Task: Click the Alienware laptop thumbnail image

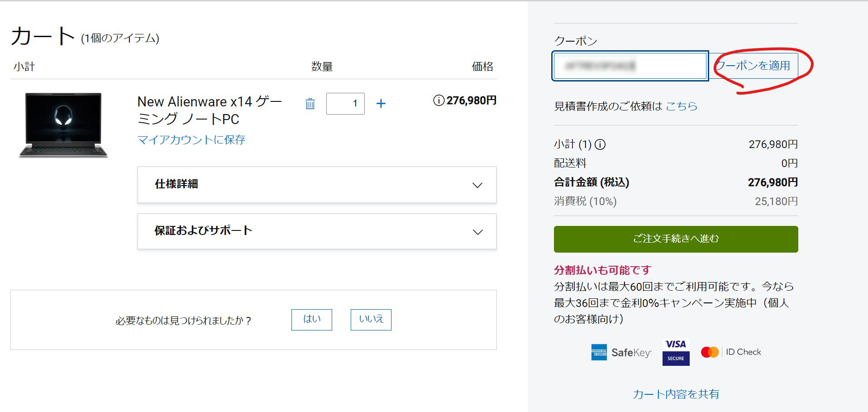Action: (x=63, y=125)
